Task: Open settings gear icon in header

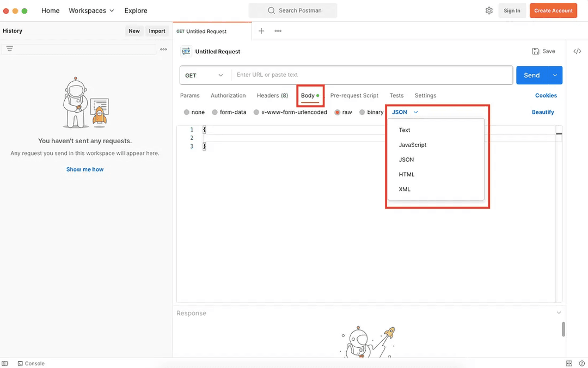Action: click(x=488, y=10)
